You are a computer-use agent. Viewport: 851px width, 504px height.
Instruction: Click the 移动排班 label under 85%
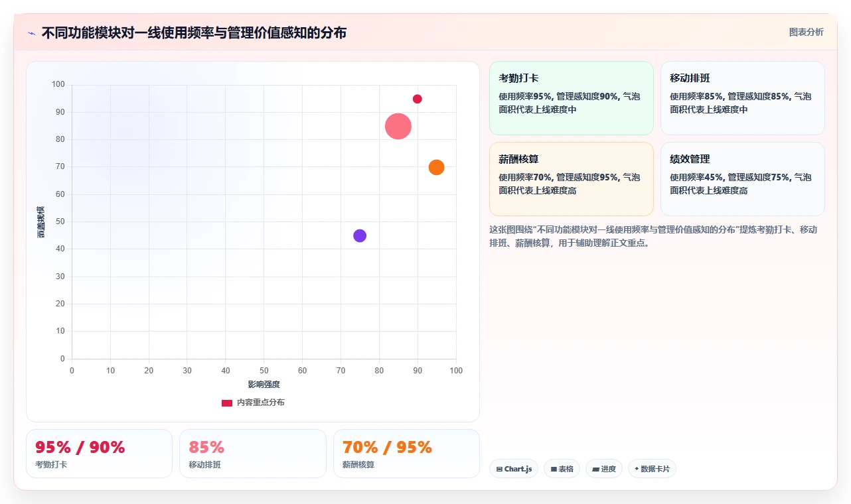[x=204, y=465]
